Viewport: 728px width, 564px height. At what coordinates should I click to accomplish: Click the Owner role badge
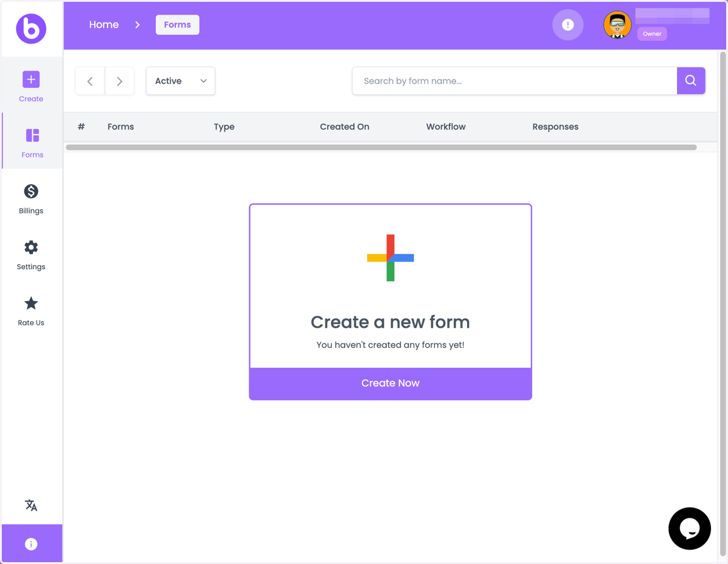(652, 34)
